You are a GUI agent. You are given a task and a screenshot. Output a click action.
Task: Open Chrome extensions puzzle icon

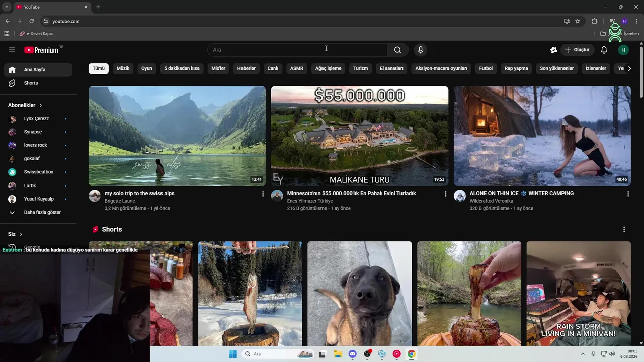click(595, 21)
